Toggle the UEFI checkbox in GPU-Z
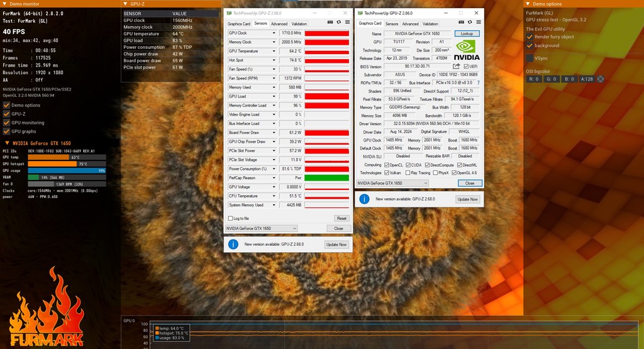Screen dimensions: 644x349 coord(466,66)
